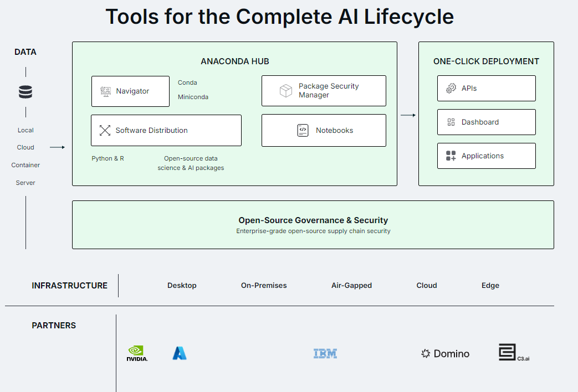Click the PARTNERS heading
The image size is (578, 392).
[x=54, y=326]
